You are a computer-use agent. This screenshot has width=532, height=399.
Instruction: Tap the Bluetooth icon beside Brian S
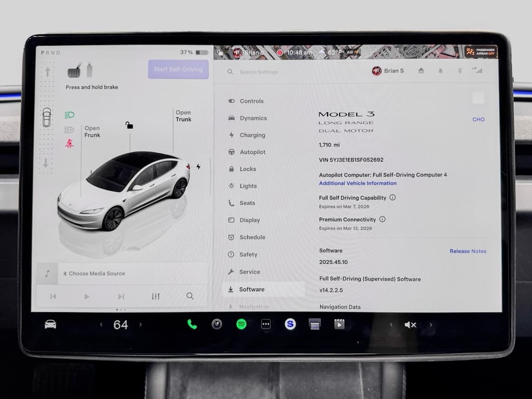click(459, 71)
